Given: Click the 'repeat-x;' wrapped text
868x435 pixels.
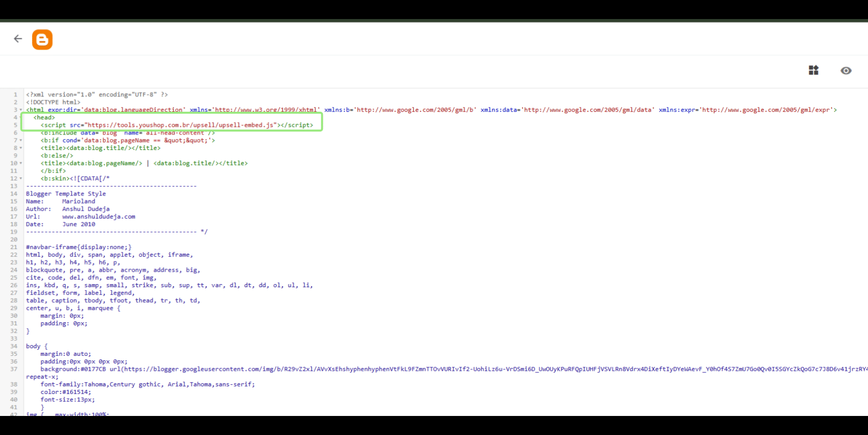Looking at the screenshot, I should 42,377.
